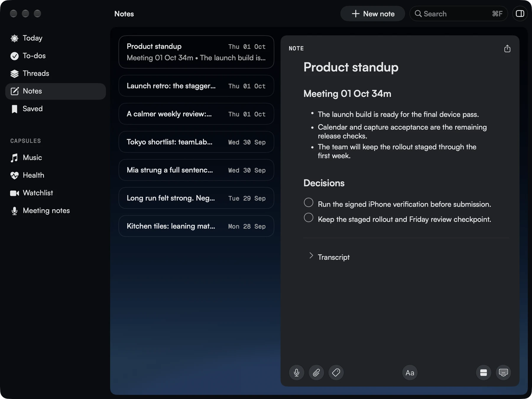
Task: Open the Health capsule
Action: click(55, 175)
